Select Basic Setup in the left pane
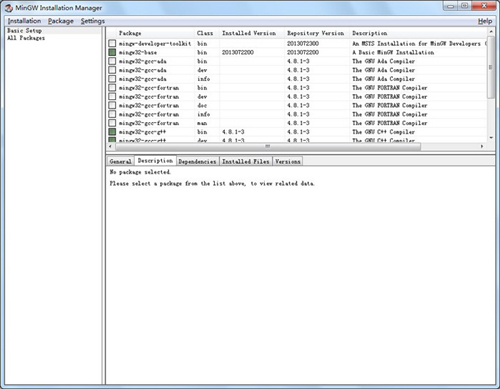This screenshot has width=500, height=389. pos(25,31)
